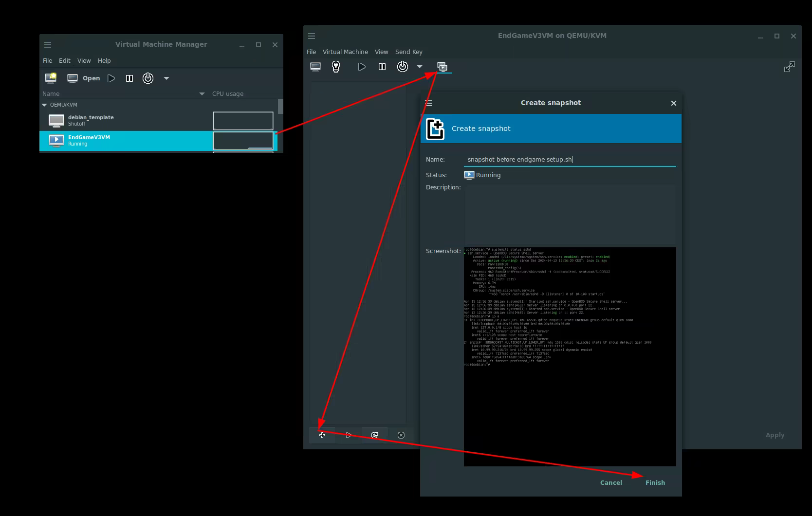812x516 pixels.
Task: Open the shutdown dropdown arrow in VM window
Action: pyautogui.click(x=420, y=67)
